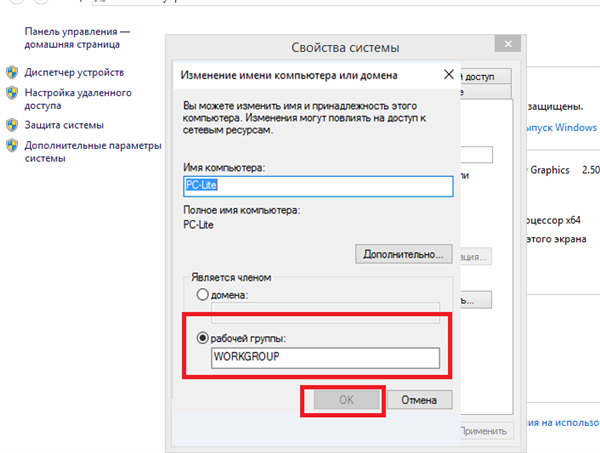
Task: Click the shield icon beside Настройка удаленного доступа
Action: (x=12, y=93)
